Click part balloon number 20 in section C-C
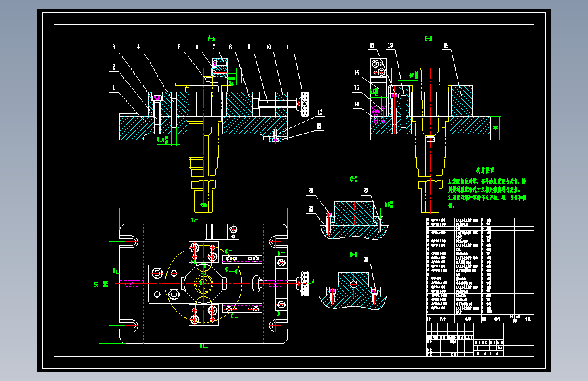The image size is (588, 381). click(x=311, y=209)
